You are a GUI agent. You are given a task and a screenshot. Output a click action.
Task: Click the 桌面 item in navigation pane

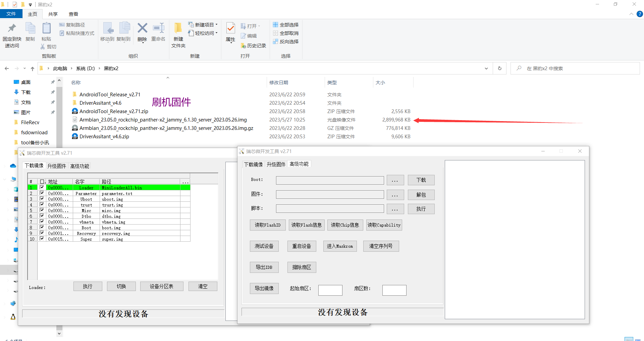click(25, 82)
